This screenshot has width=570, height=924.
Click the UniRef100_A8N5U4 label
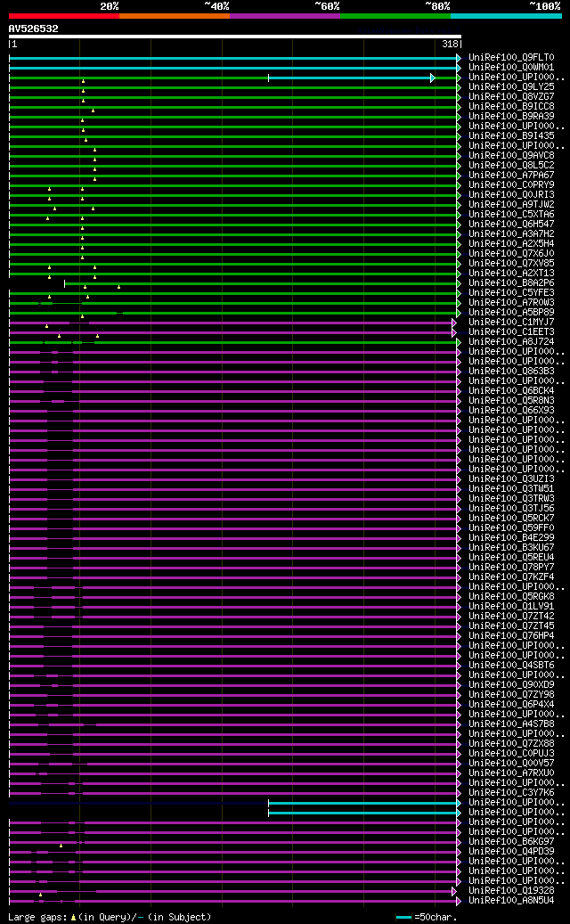511,900
